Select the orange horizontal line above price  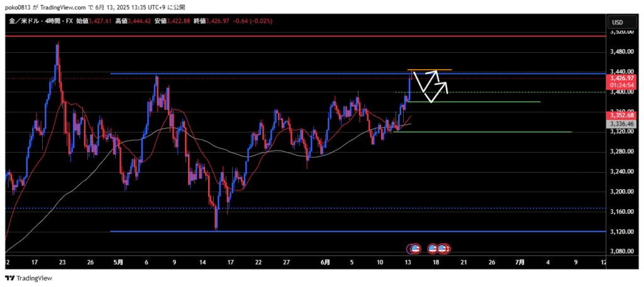coord(430,69)
